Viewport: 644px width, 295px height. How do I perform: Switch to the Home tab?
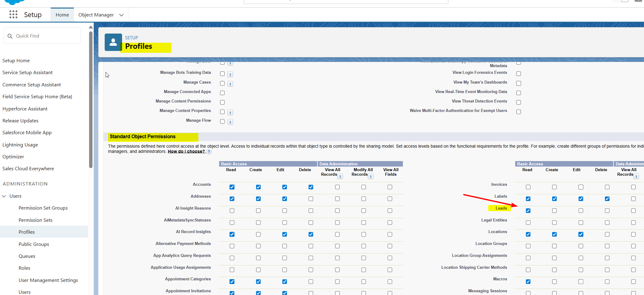[x=62, y=15]
